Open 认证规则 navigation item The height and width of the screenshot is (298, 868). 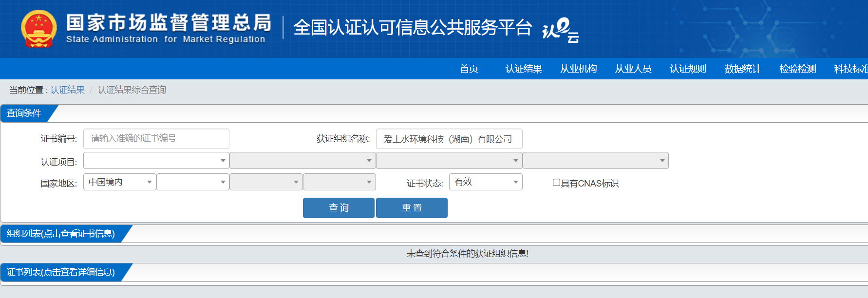tap(688, 69)
